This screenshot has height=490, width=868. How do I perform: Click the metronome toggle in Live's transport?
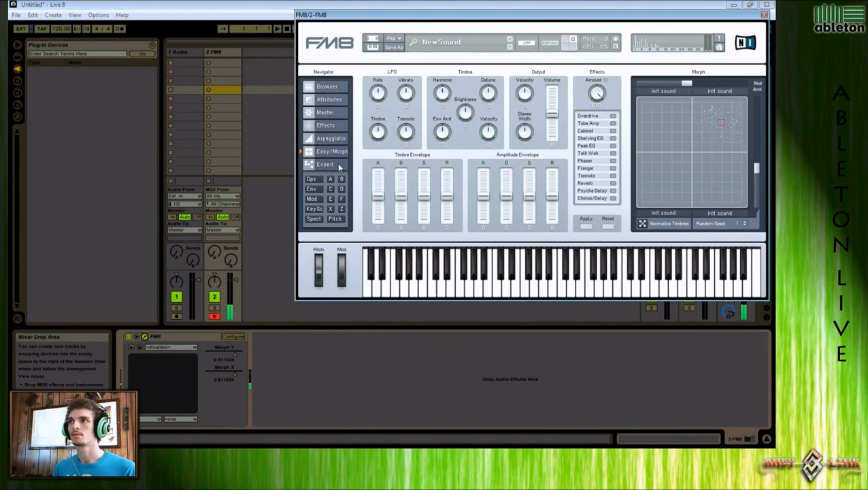pyautogui.click(x=119, y=29)
